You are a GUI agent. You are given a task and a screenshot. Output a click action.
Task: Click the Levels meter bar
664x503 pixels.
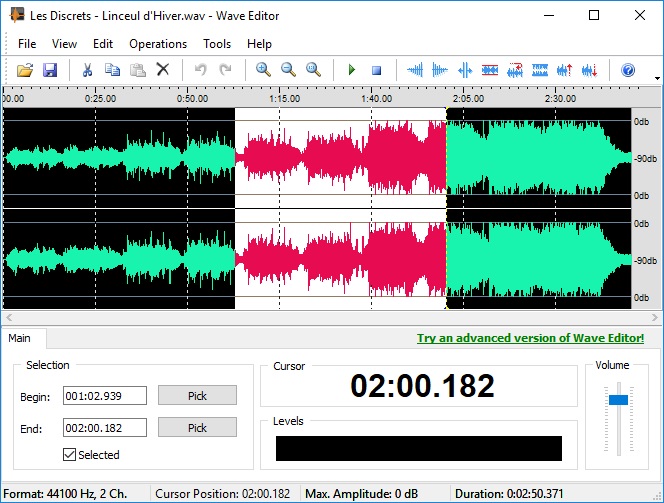(419, 448)
